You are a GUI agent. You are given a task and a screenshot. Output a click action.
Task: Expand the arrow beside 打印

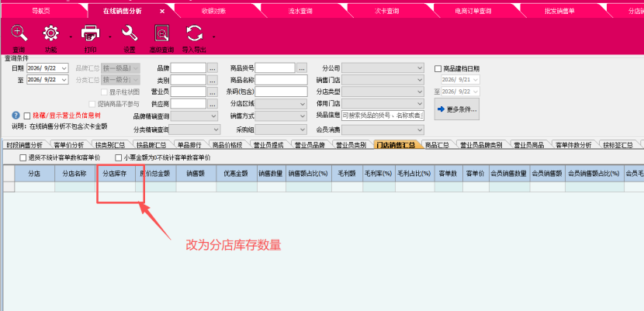pyautogui.click(x=110, y=37)
